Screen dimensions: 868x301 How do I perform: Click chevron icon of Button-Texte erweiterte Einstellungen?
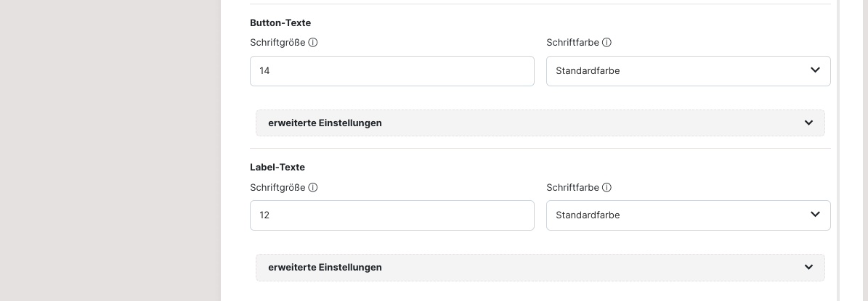click(x=808, y=123)
